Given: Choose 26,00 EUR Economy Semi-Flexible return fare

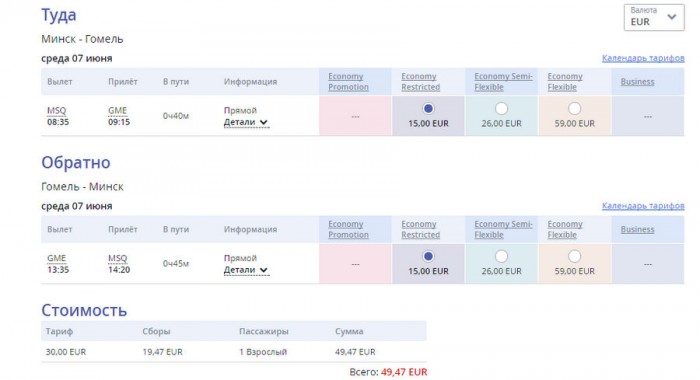Looking at the screenshot, I should (501, 256).
